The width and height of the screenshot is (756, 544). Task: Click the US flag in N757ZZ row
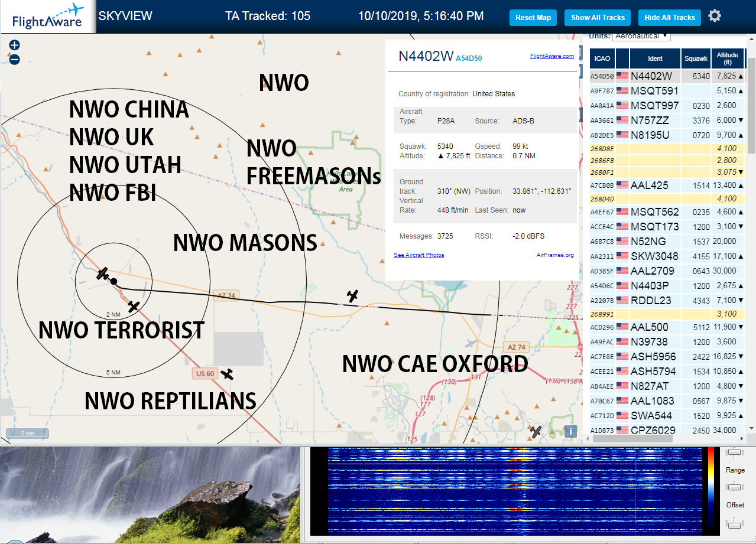(x=622, y=120)
